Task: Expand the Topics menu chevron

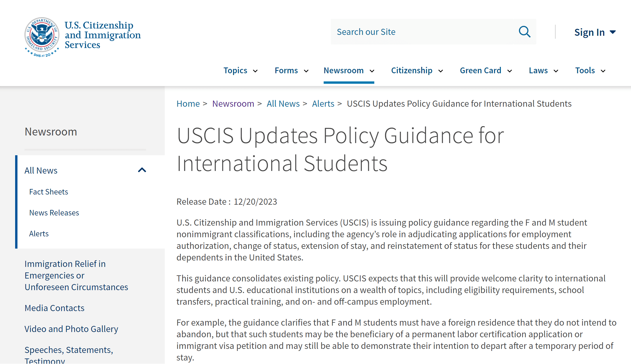Action: [255, 71]
